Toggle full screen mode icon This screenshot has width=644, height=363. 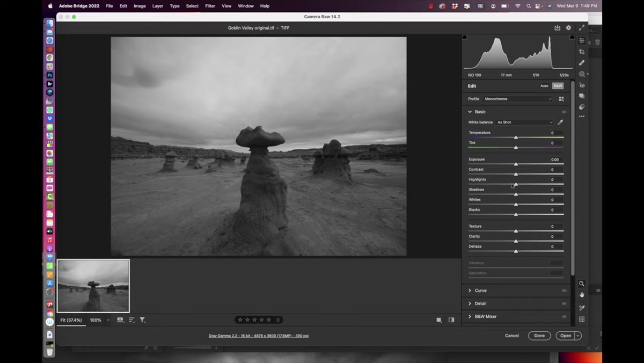click(x=581, y=27)
